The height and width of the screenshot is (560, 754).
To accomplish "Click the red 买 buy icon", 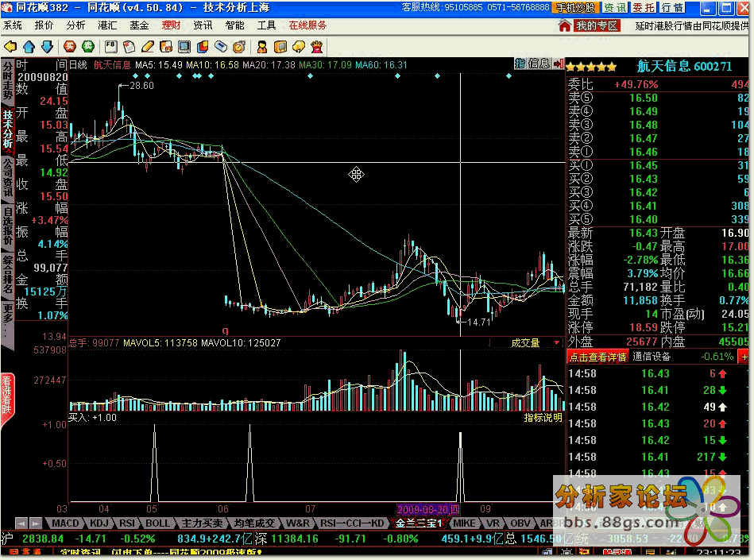I will [70, 47].
